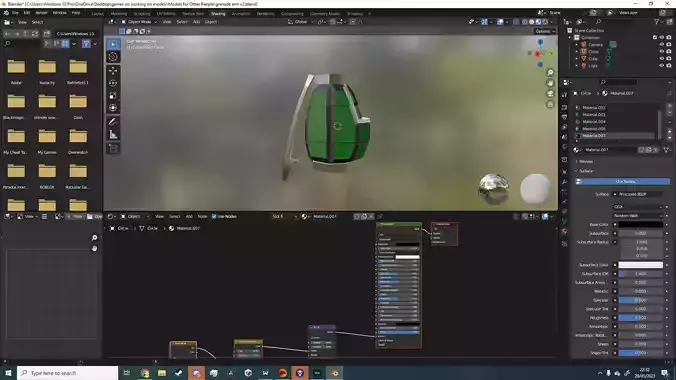Open the Slot 5 dropdown in node editor

pos(284,217)
